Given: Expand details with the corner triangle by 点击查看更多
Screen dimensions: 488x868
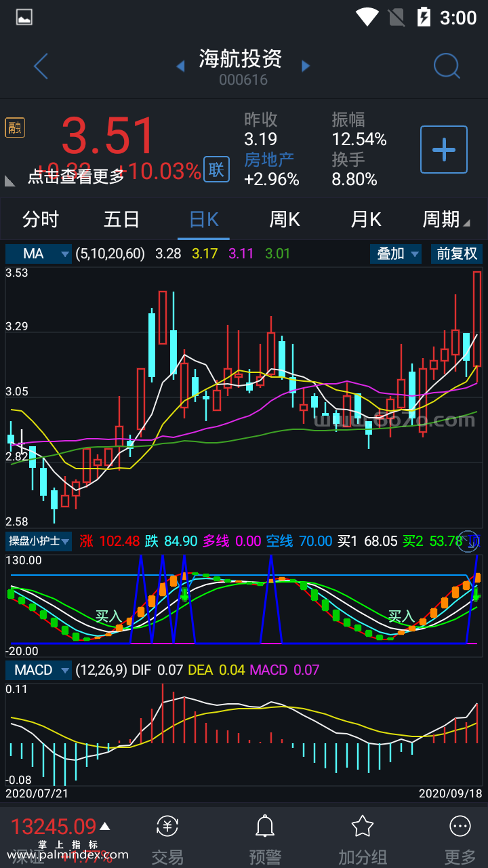Looking at the screenshot, I should tap(10, 180).
